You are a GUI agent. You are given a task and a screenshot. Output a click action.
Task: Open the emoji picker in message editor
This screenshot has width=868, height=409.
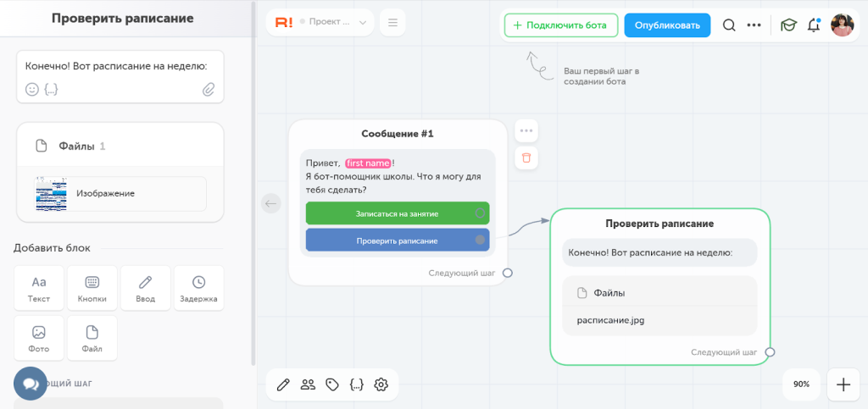[x=32, y=89]
